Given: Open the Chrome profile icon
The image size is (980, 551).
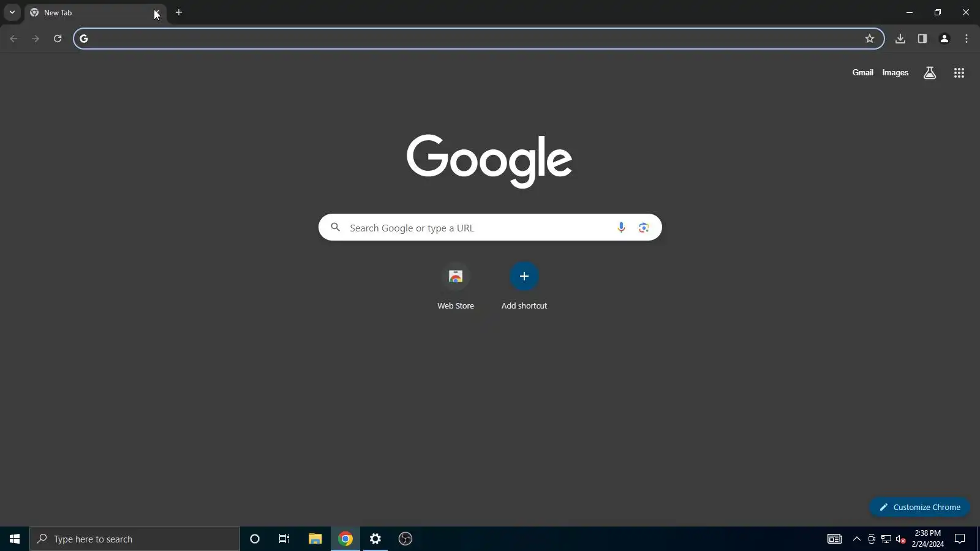Looking at the screenshot, I should pos(944,39).
